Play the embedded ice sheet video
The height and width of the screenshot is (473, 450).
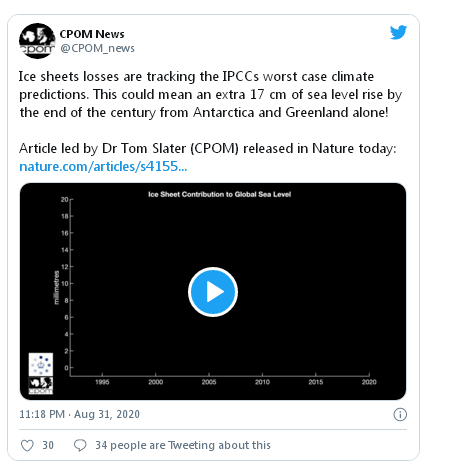[213, 292]
